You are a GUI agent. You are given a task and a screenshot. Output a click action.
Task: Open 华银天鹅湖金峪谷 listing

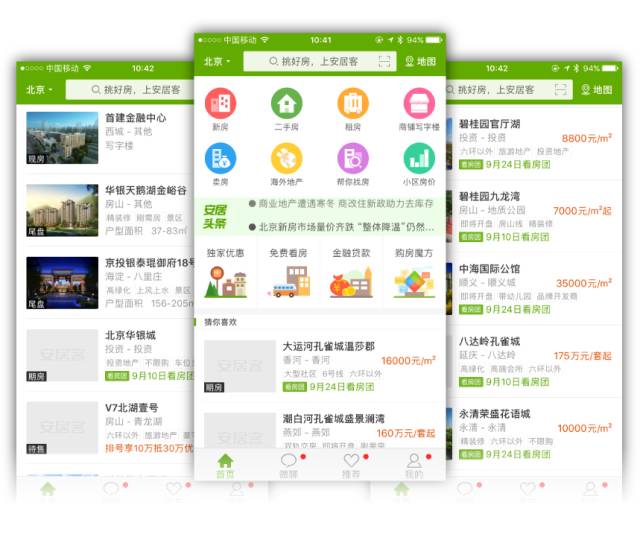[x=105, y=210]
